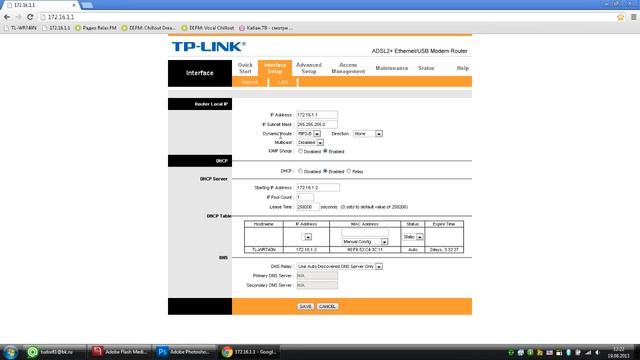Click the DHCP table MAC Address input

[364, 233]
